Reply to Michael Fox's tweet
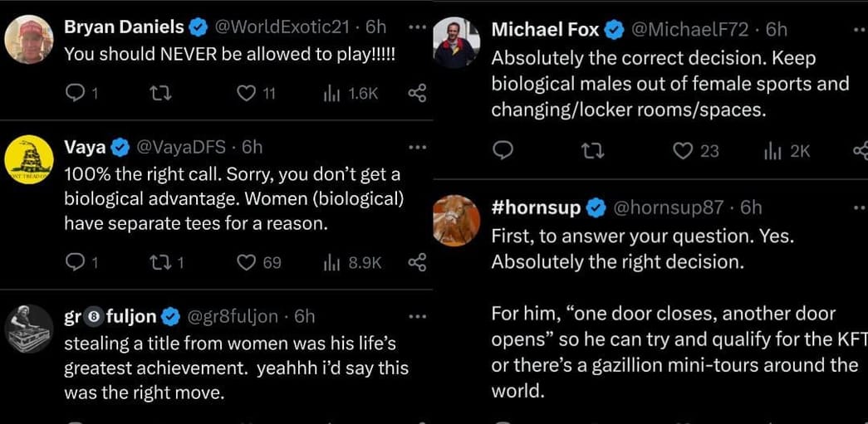 tap(503, 150)
